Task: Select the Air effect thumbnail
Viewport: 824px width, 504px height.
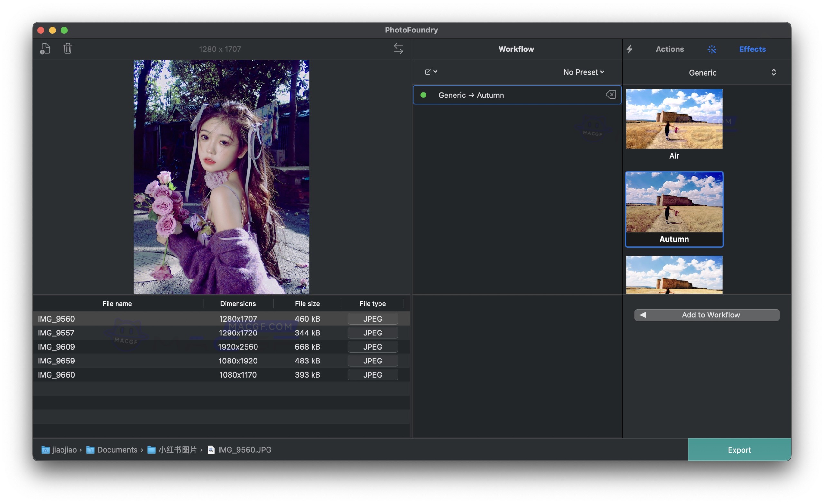Action: [674, 119]
